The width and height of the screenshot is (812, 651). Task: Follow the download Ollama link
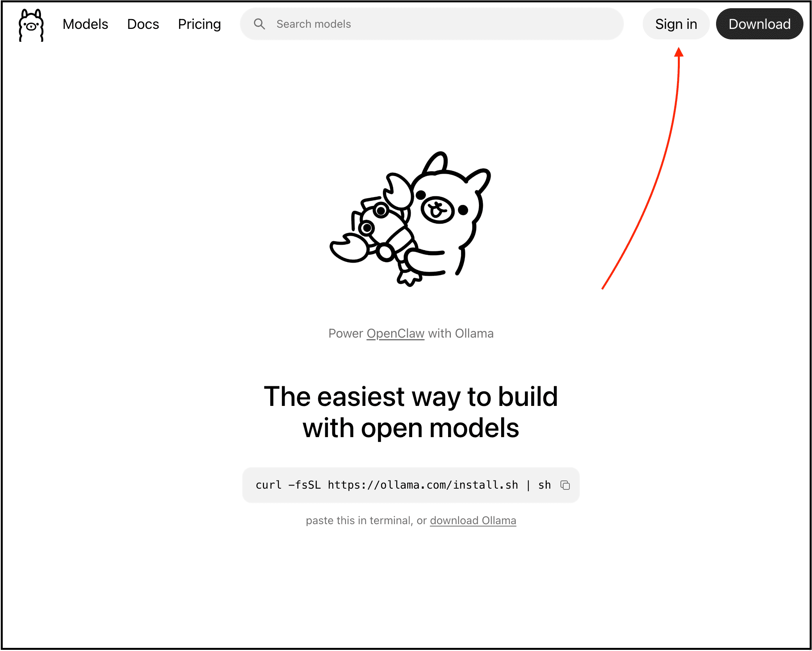point(473,520)
